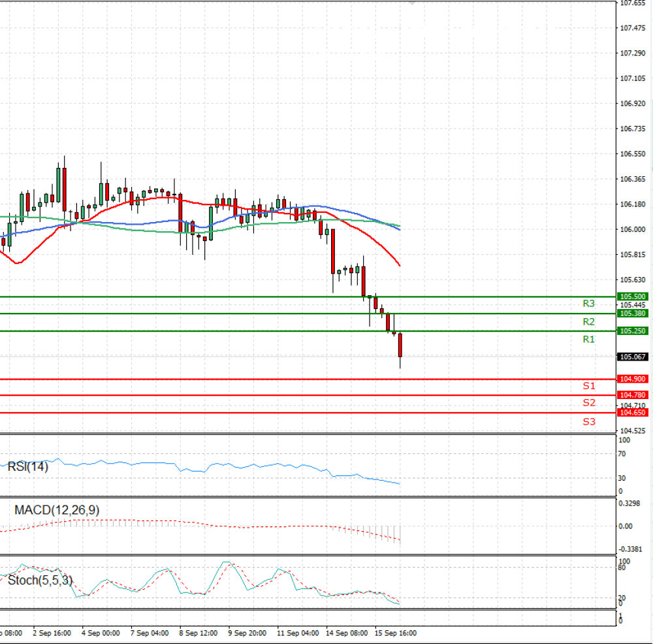Click the 106.550 price axis value

click(633, 153)
